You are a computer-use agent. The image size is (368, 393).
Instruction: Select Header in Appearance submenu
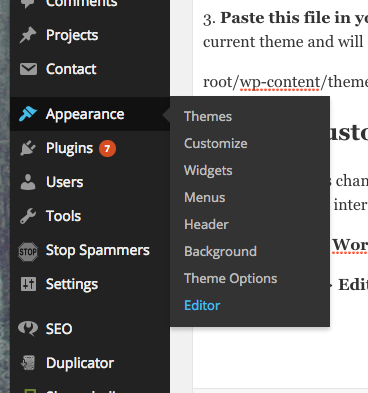(x=206, y=225)
